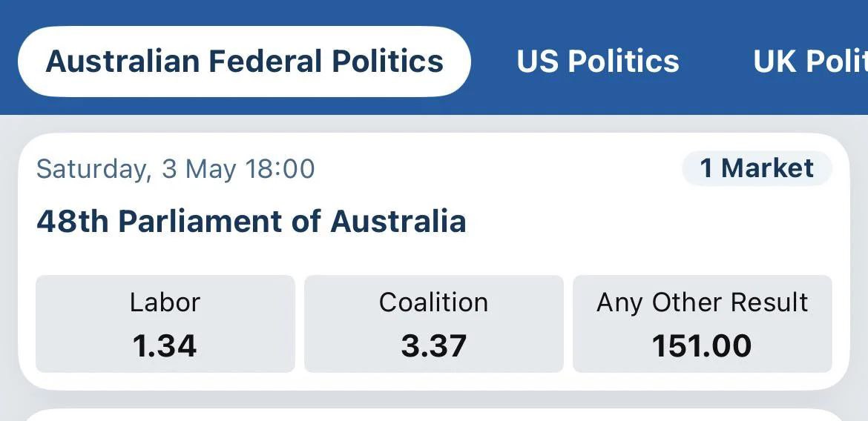This screenshot has height=421, width=868.
Task: Select the Coalition outcome button
Action: point(434,324)
